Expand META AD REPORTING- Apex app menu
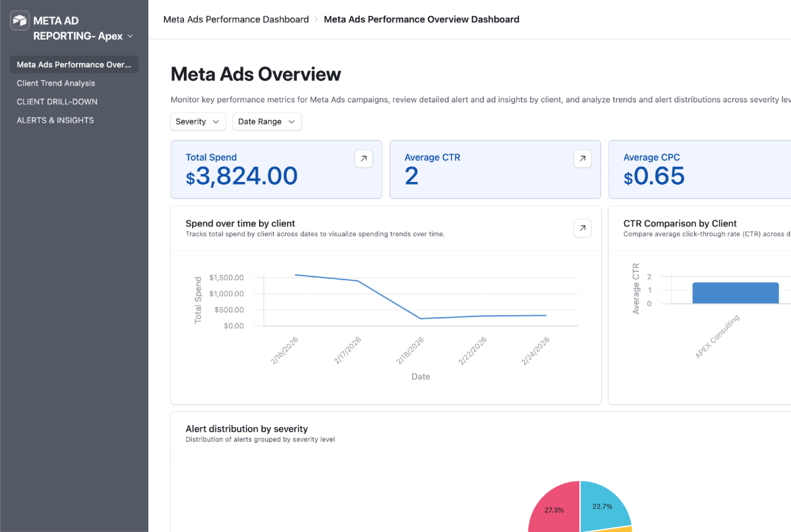This screenshot has width=791, height=532. (x=130, y=36)
